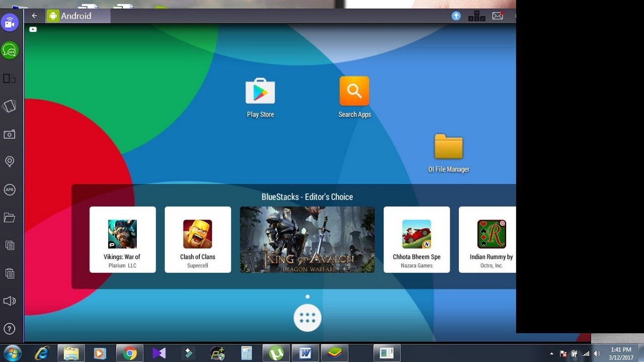Open OI File Manager
The width and height of the screenshot is (644, 362).
[x=449, y=153]
